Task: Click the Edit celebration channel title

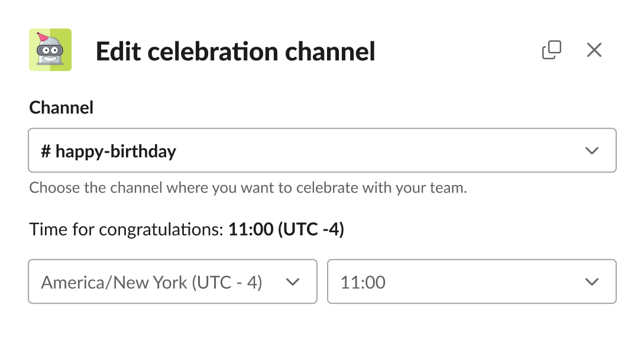Action: coord(236,51)
